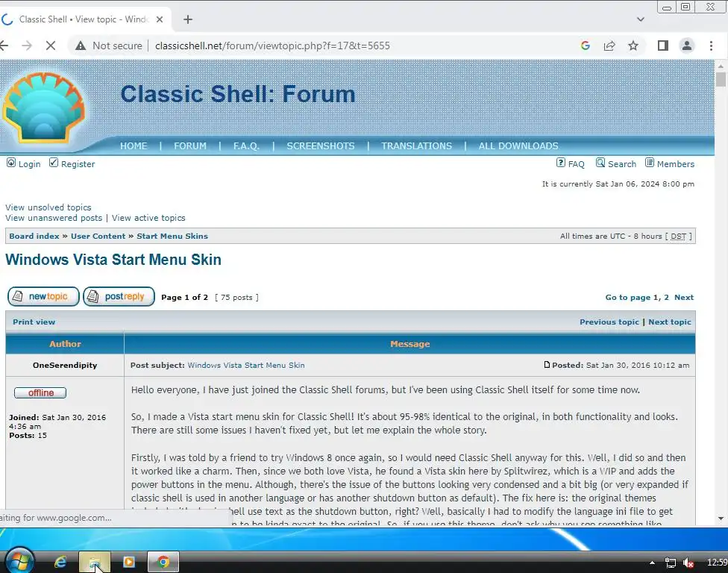Click the scrollbar up arrow

click(721, 66)
